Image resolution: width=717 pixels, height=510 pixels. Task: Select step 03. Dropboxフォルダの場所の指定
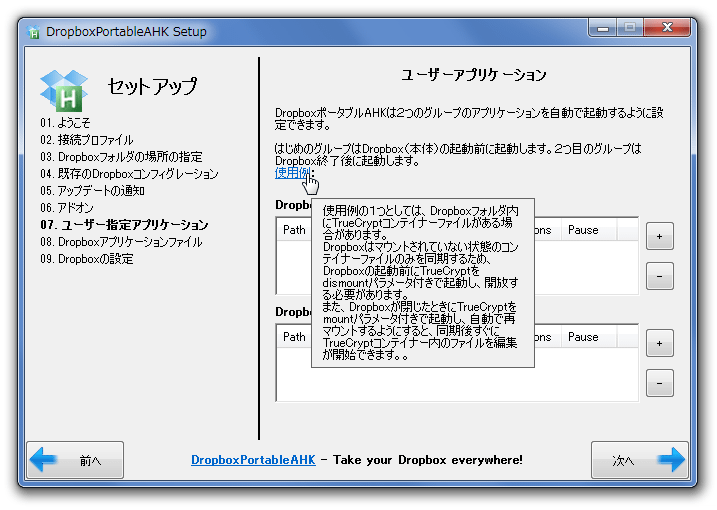tap(121, 157)
